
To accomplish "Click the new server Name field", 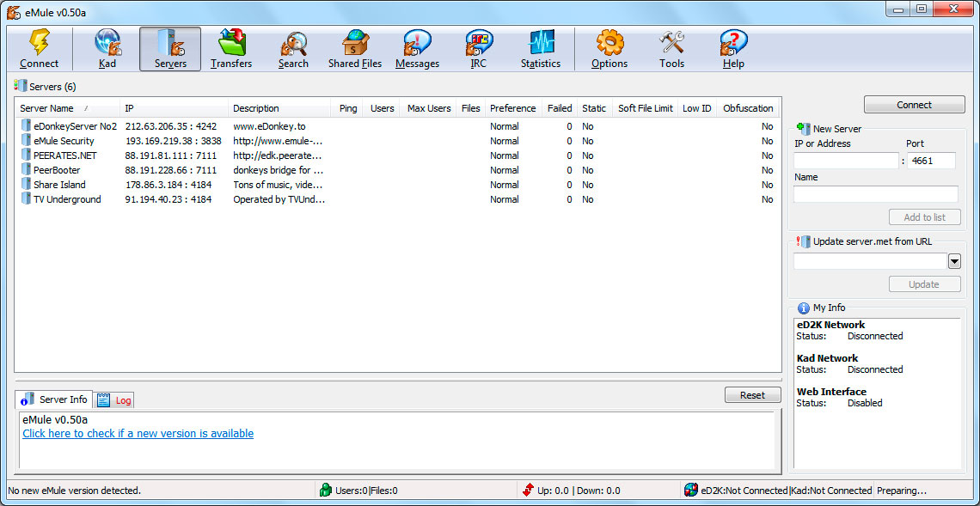I will [x=876, y=194].
